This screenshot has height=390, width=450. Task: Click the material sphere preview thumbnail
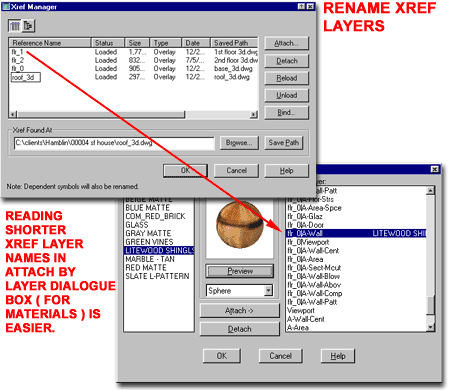point(240,225)
